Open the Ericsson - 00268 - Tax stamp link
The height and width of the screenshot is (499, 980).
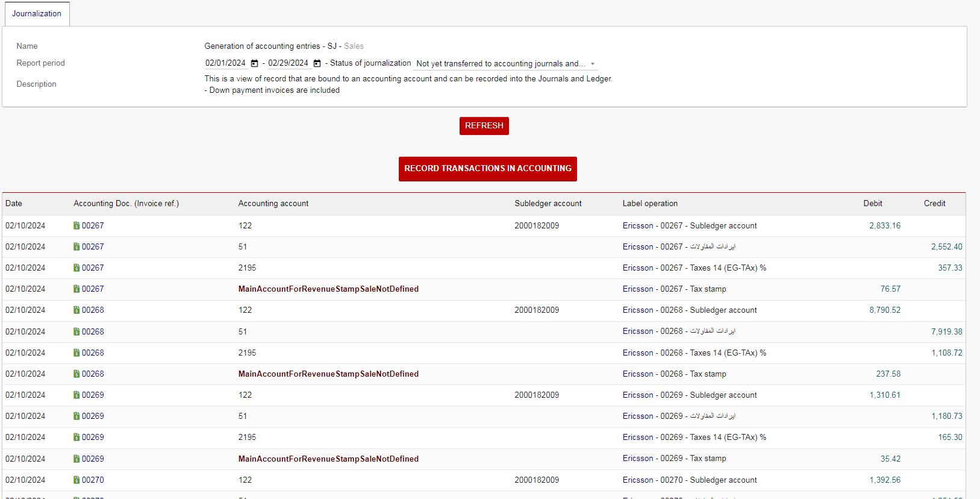point(674,374)
